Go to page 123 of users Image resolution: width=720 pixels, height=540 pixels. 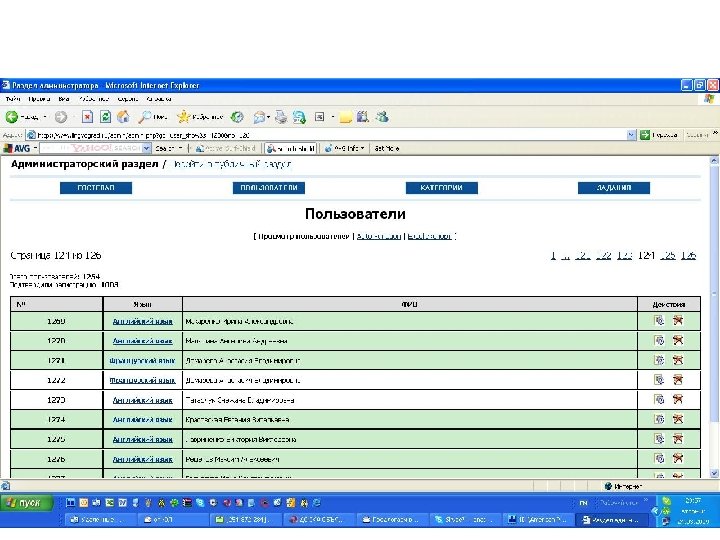click(x=624, y=255)
